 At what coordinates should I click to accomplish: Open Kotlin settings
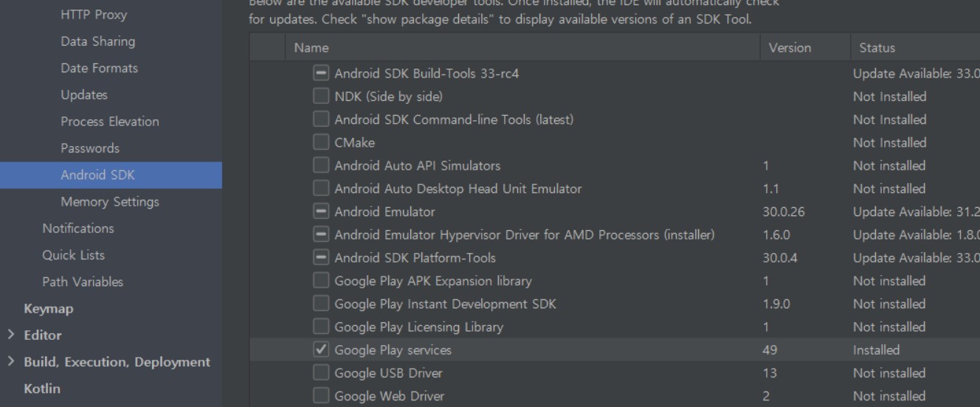[42, 389]
